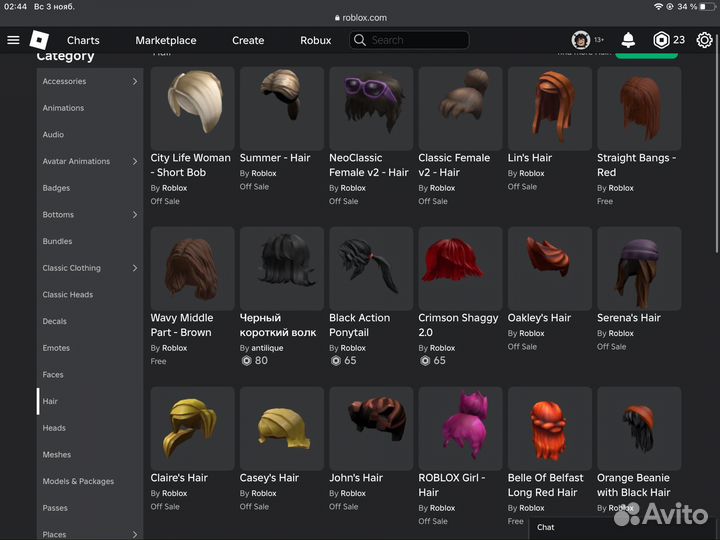The image size is (720, 540).
Task: Go to the Marketplace tab
Action: tap(166, 40)
